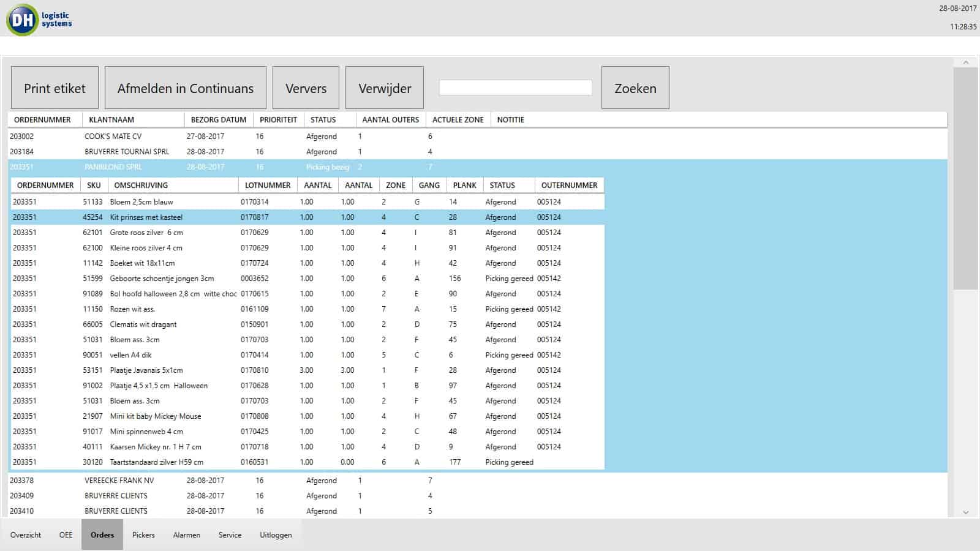Switch to the Service tab
The width and height of the screenshot is (980, 551).
(230, 534)
